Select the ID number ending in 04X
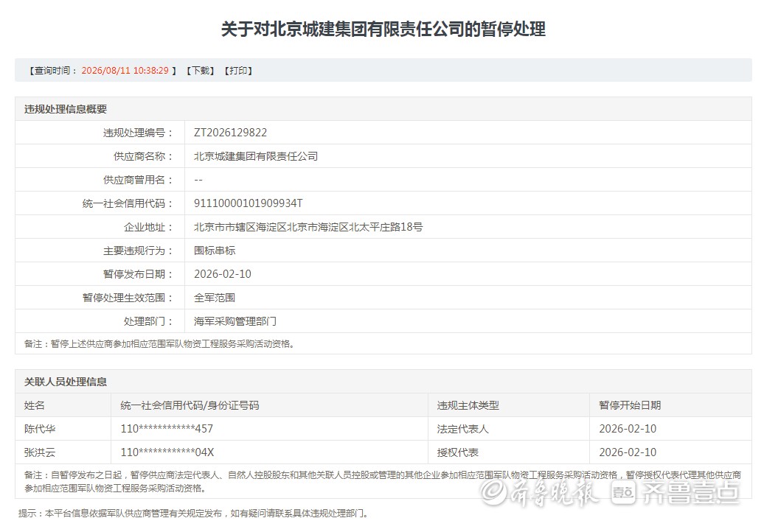Screen dimensions: 764x532 click(x=167, y=452)
